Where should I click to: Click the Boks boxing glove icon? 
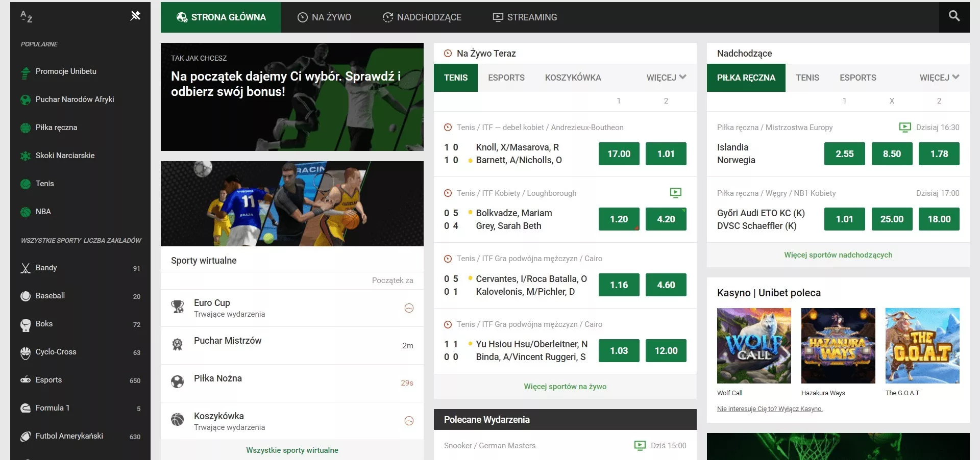(26, 324)
